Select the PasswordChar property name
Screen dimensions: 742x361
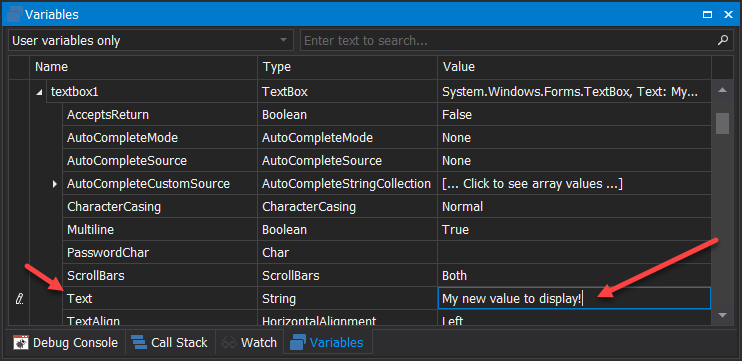click(108, 253)
